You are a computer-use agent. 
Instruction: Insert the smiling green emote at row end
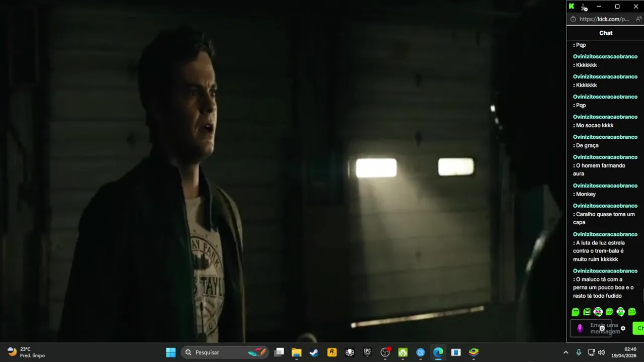tap(632, 312)
